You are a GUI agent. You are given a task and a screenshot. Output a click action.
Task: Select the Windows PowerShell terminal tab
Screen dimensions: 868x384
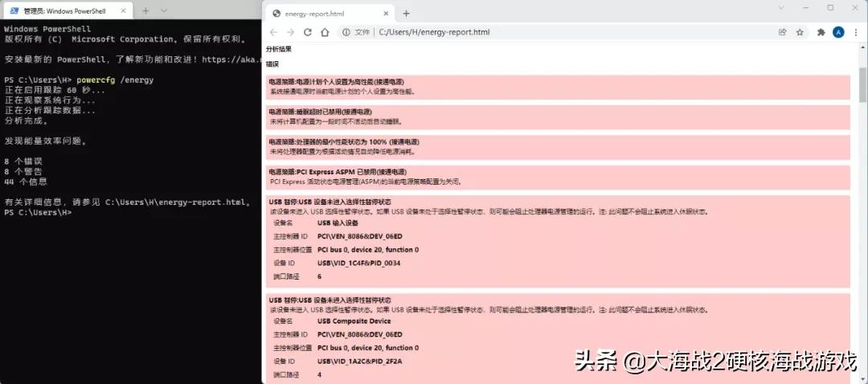(67, 10)
